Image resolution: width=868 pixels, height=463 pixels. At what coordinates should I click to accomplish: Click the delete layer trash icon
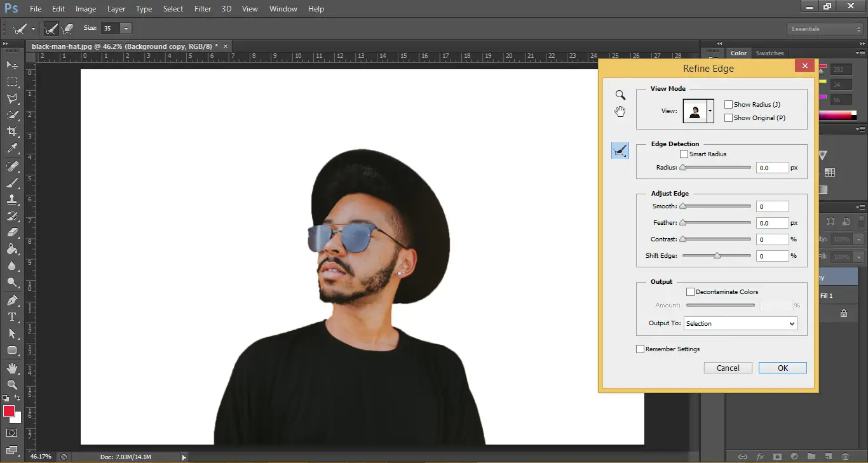845,457
